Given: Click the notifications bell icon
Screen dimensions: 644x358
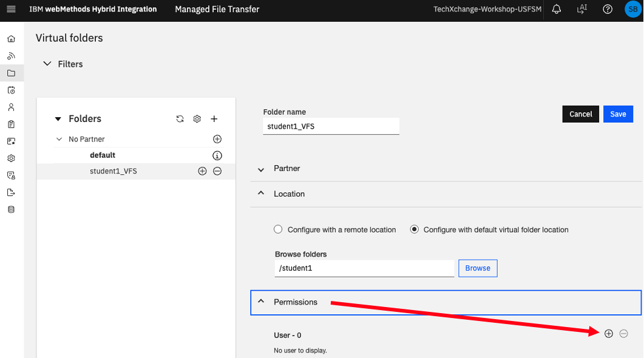Looking at the screenshot, I should point(556,9).
